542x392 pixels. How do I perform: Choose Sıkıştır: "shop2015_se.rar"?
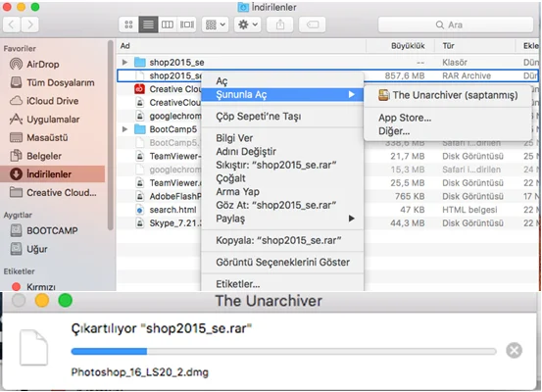pyautogui.click(x=282, y=165)
